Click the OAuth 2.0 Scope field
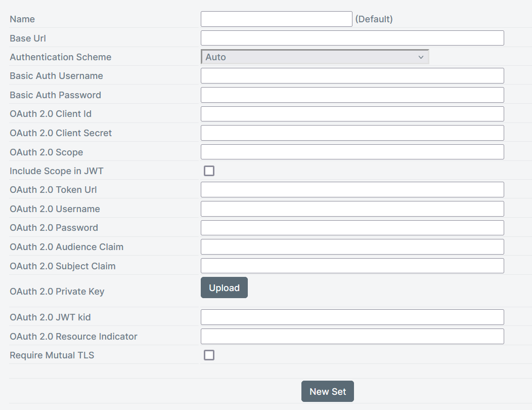This screenshot has height=410, width=532. [x=352, y=152]
